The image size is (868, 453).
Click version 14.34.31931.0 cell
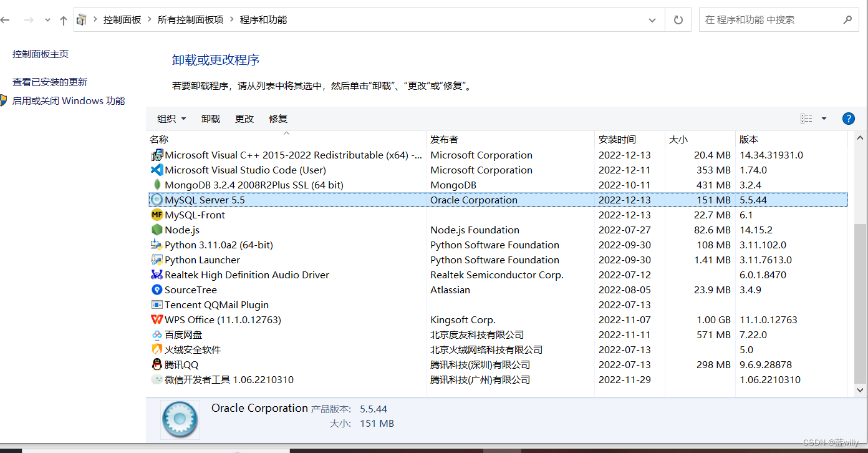click(x=771, y=155)
